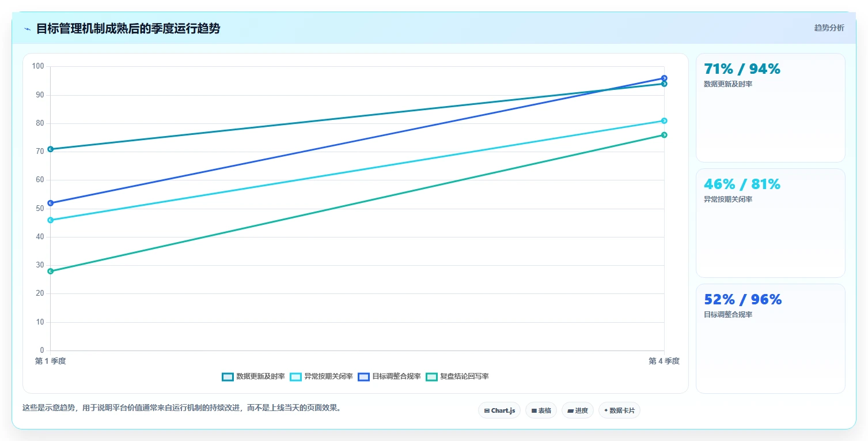The height and width of the screenshot is (441, 868).
Task: Click the 第 1 季度 axis label
Action: [51, 361]
